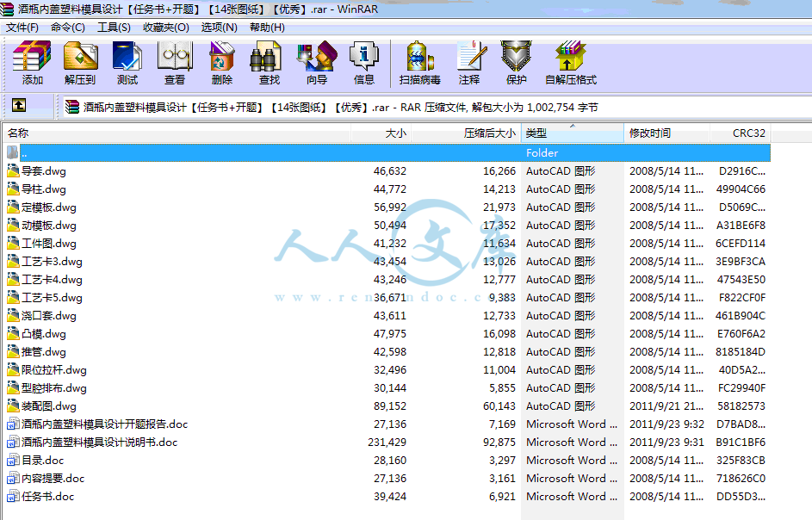The width and height of the screenshot is (812, 520).
Task: Sort by 修改时间 column header
Action: pyautogui.click(x=667, y=133)
